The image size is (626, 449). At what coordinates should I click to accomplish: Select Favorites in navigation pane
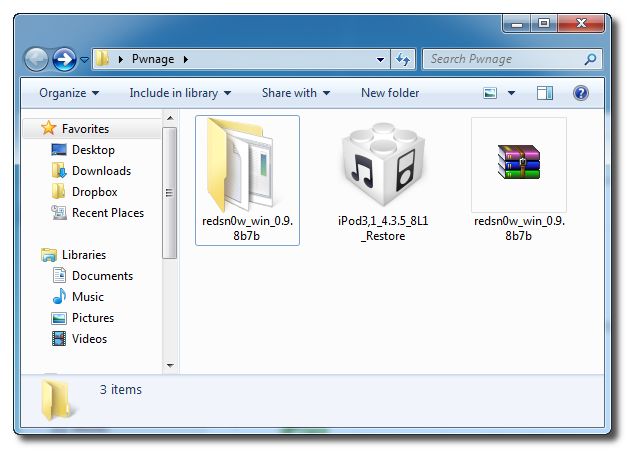click(85, 129)
